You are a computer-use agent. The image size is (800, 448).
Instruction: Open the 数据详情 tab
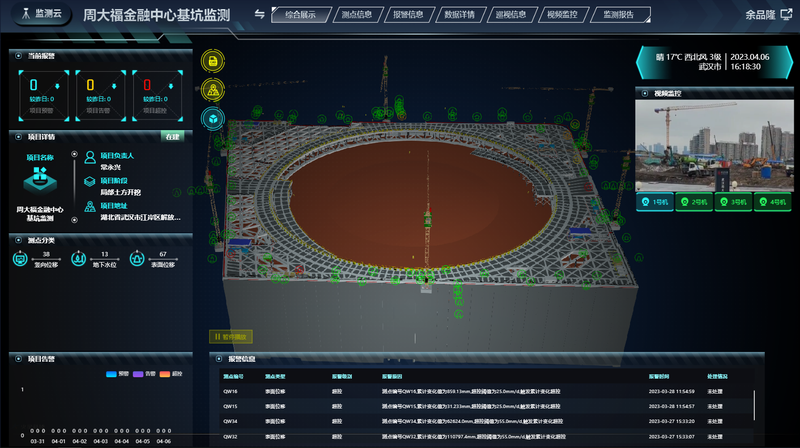(x=468, y=15)
